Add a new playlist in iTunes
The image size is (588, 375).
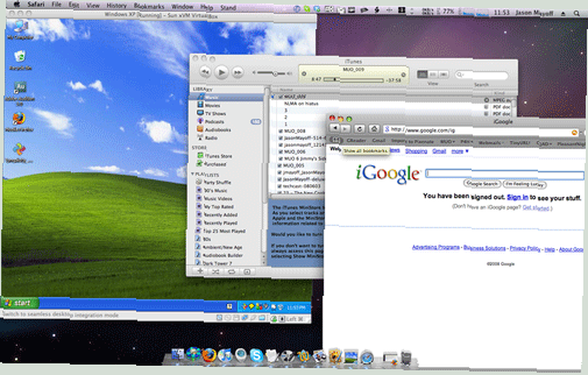[201, 271]
